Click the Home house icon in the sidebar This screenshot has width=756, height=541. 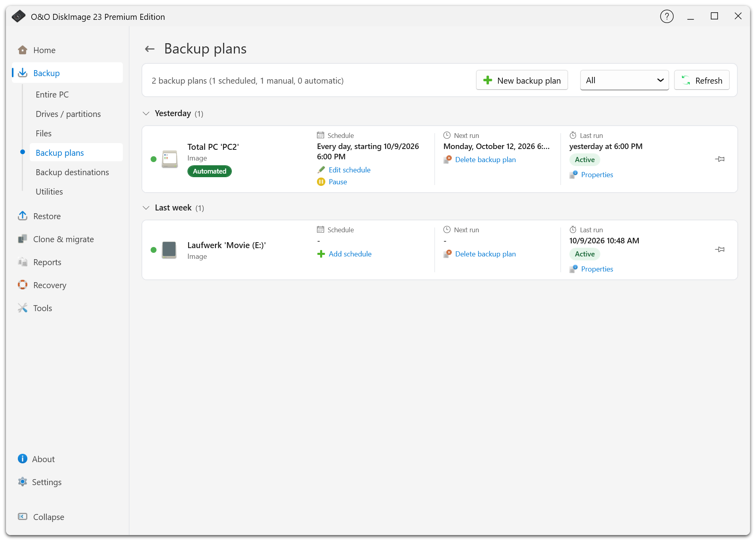[x=23, y=50]
